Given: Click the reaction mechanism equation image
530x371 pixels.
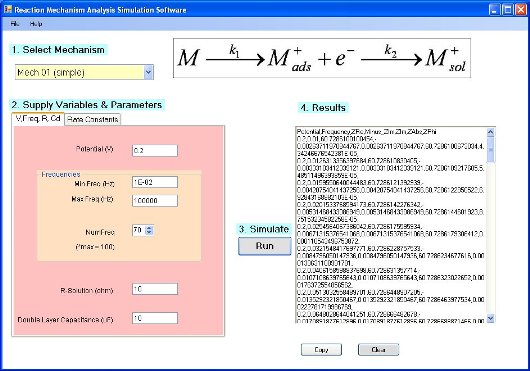Looking at the screenshot, I should pos(322,58).
